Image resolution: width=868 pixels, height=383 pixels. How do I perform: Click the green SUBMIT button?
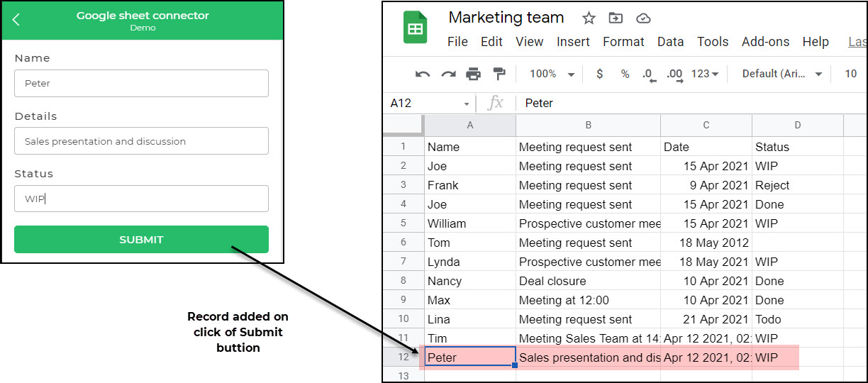click(x=141, y=240)
